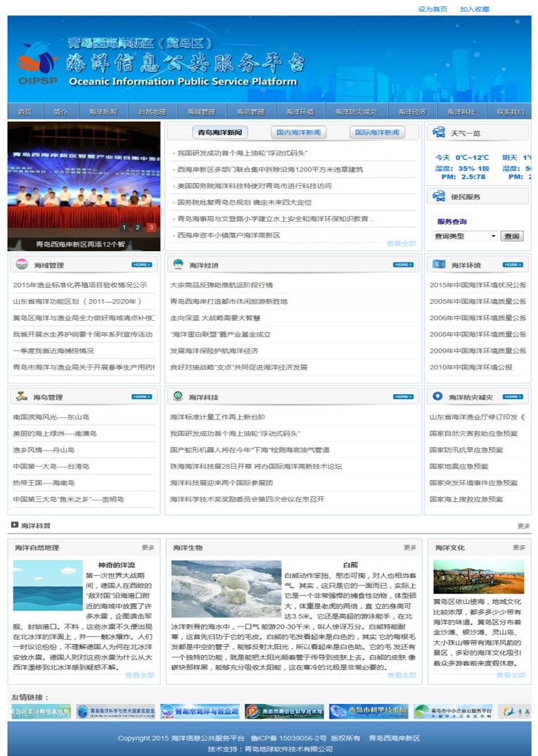Viewport: 538px width, 756px height.
Task: Click 更多 in 海洋文化 panel
Action: pyautogui.click(x=519, y=547)
